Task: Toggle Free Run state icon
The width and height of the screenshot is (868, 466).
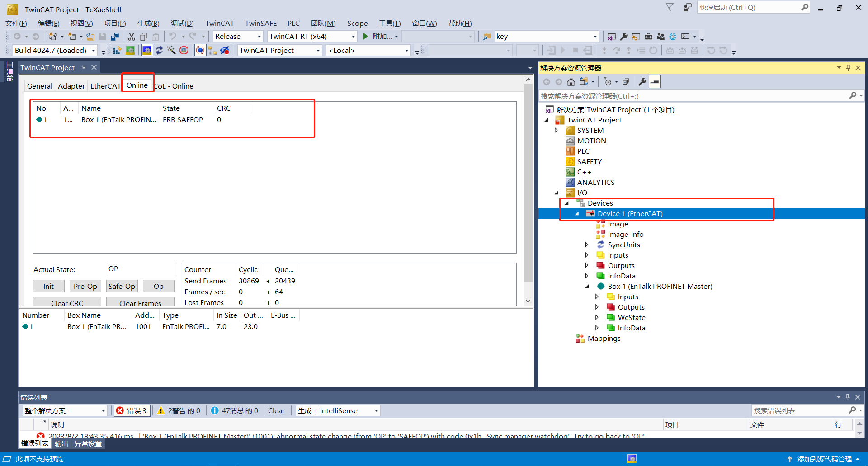Action: (184, 50)
